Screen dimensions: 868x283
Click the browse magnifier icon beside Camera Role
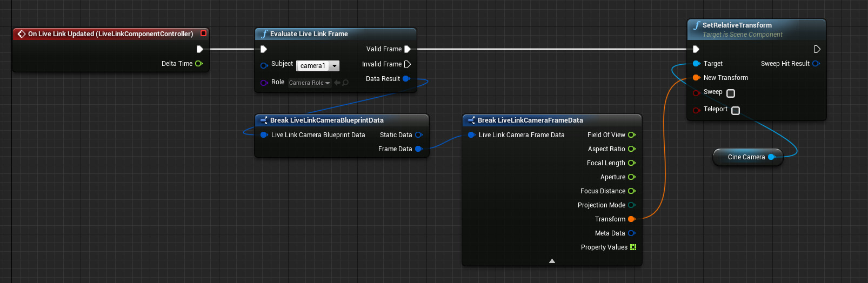pyautogui.click(x=346, y=83)
